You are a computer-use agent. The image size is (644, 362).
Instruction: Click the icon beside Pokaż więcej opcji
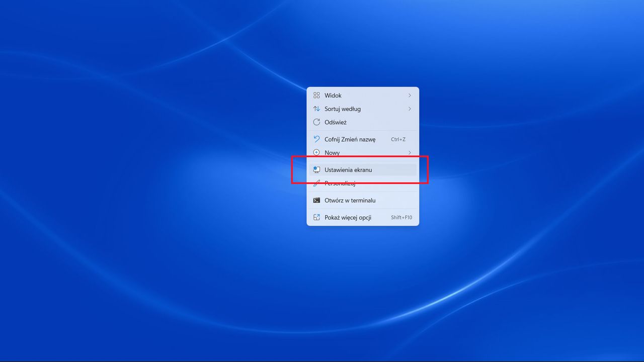(317, 217)
